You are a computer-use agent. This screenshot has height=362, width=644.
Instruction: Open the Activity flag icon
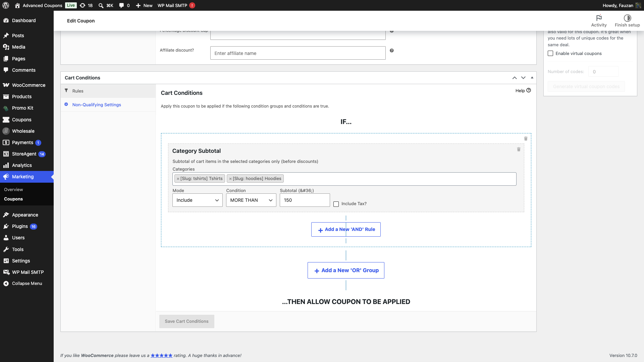pos(599,18)
